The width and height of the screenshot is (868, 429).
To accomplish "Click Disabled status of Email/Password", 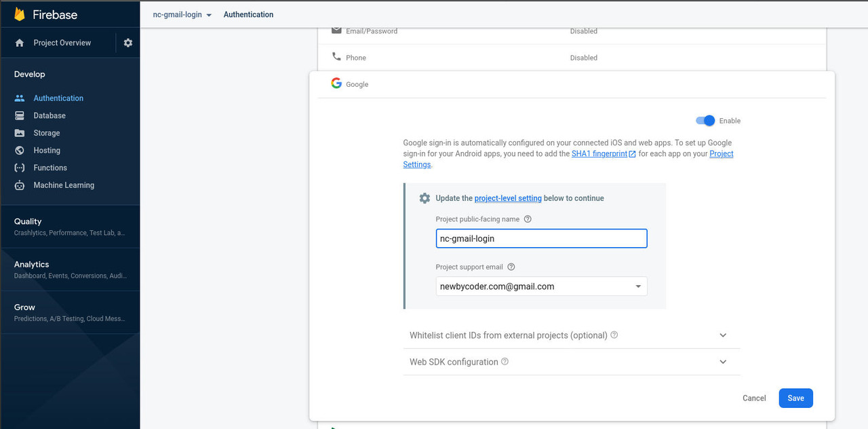I will [x=584, y=31].
